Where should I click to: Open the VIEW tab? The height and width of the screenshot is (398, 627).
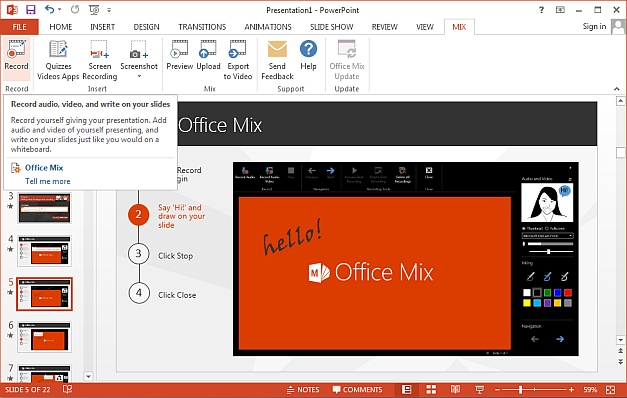coord(425,27)
